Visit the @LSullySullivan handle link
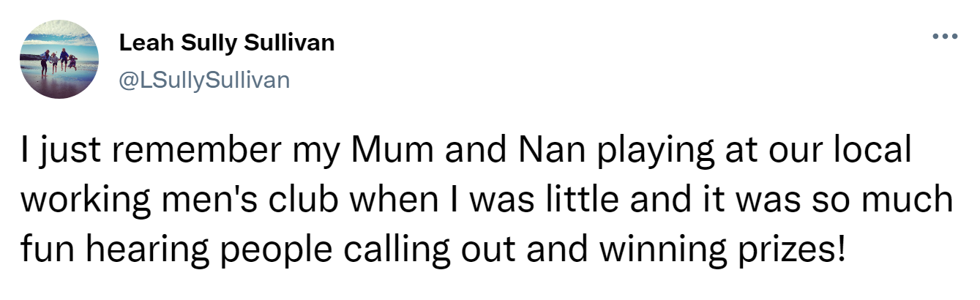The width and height of the screenshot is (980, 300). tap(204, 79)
